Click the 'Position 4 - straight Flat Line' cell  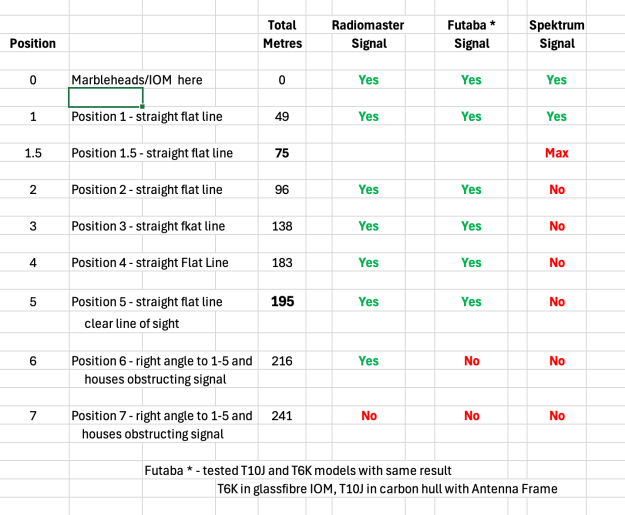[x=150, y=263]
